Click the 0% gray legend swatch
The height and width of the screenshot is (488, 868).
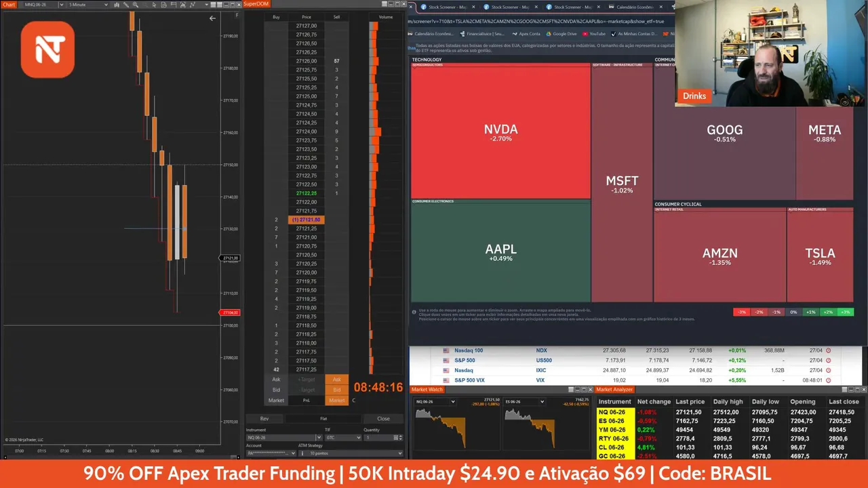pyautogui.click(x=793, y=312)
